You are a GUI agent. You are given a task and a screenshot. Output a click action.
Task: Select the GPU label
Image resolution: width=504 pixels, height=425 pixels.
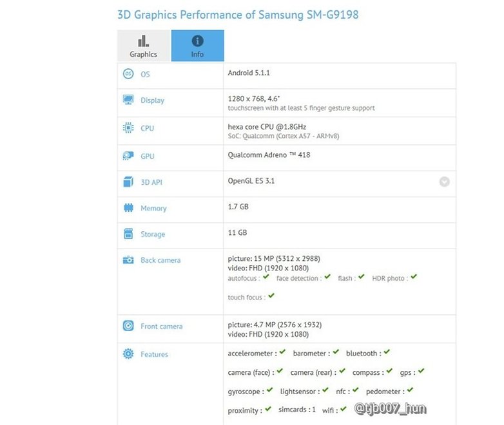click(148, 156)
